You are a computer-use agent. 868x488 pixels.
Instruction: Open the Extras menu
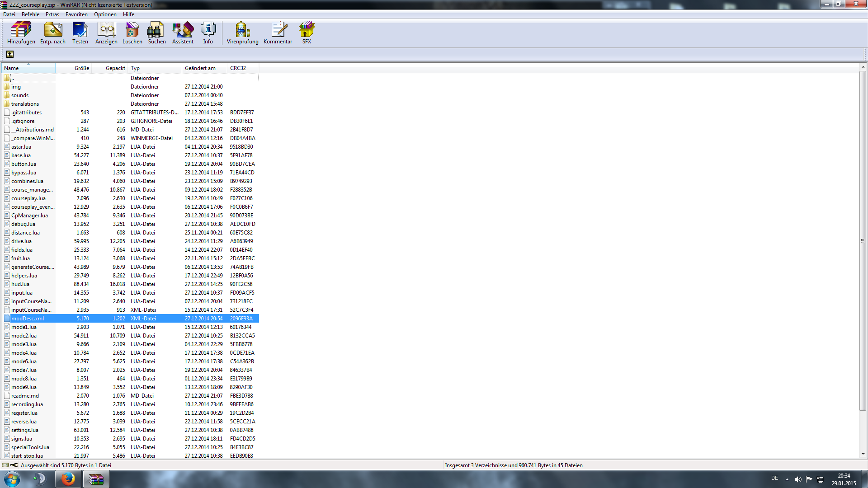pos(52,14)
